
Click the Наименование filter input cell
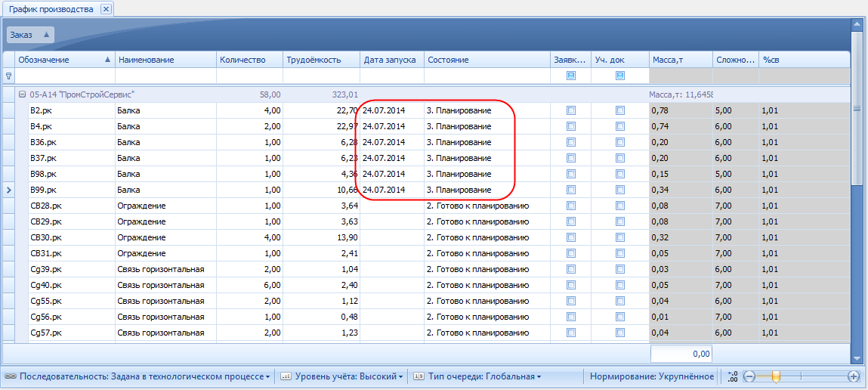click(x=165, y=76)
